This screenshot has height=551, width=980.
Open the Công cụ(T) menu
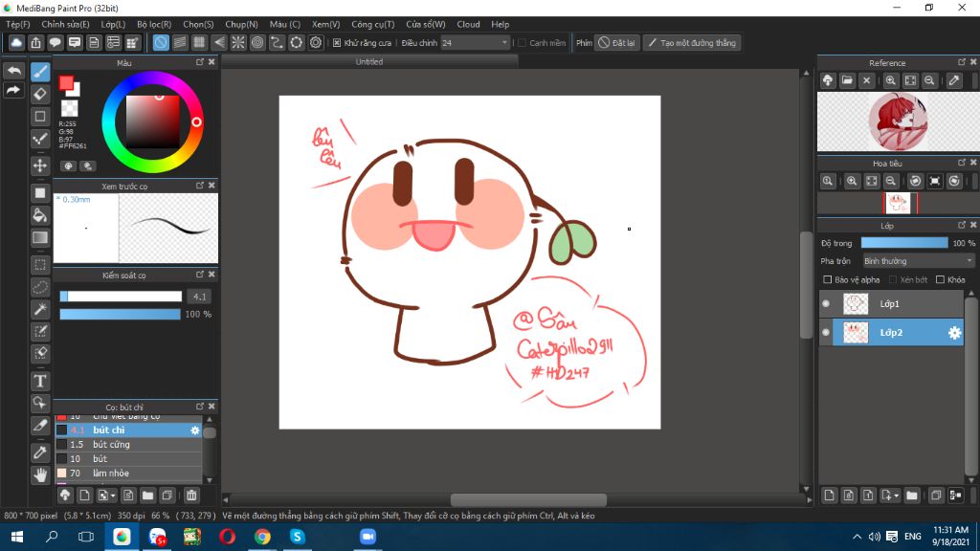coord(373,24)
